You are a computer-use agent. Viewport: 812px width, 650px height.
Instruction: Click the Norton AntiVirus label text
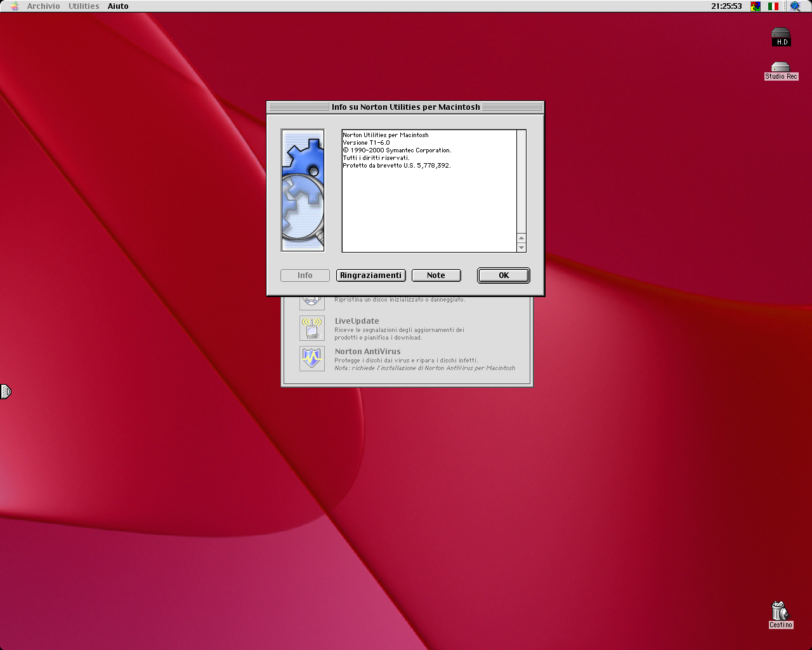[368, 352]
